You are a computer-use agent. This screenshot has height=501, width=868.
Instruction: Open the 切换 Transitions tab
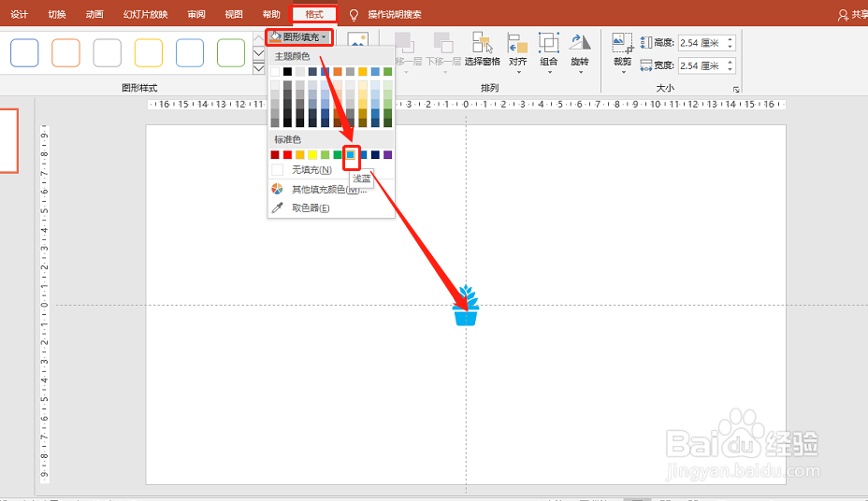57,14
